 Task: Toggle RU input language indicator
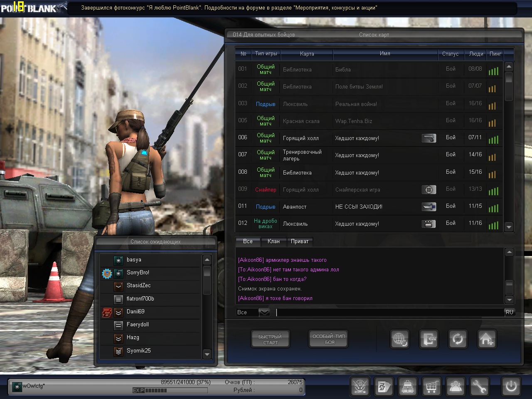[x=510, y=312]
